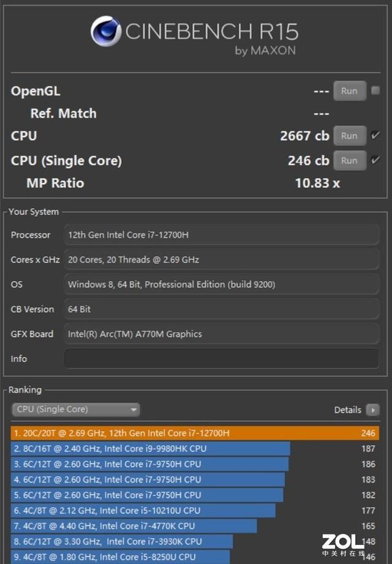Select the Core i7-4770K ranking entry
The image size is (392, 564).
(x=134, y=525)
